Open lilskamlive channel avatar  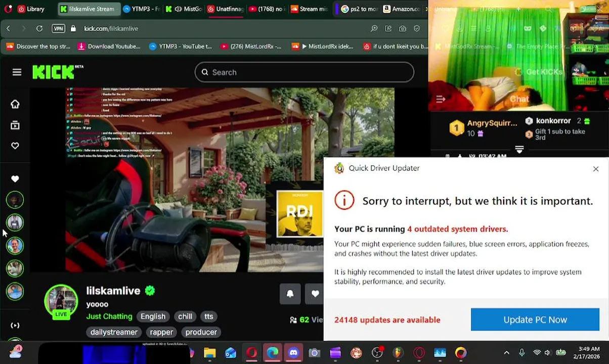point(61,302)
